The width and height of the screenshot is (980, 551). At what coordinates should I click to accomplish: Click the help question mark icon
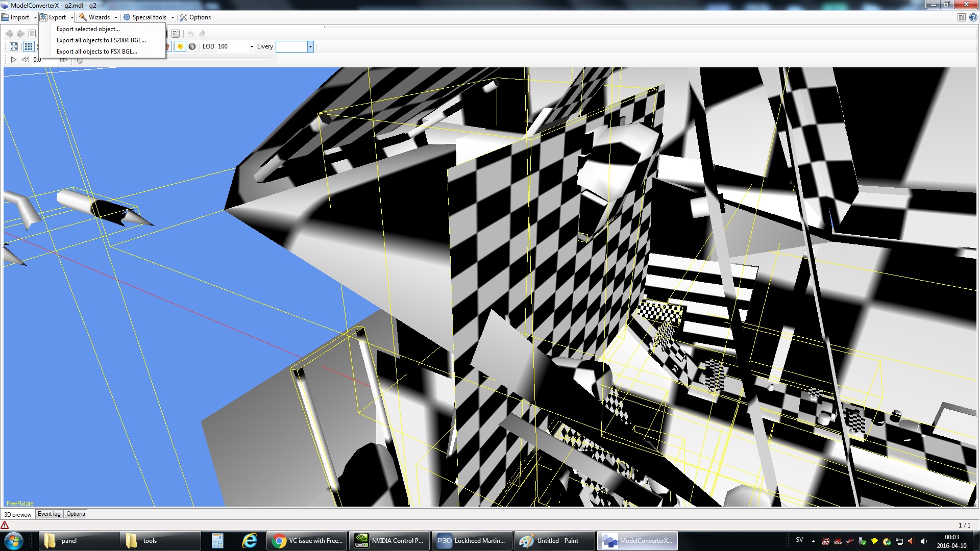[973, 17]
